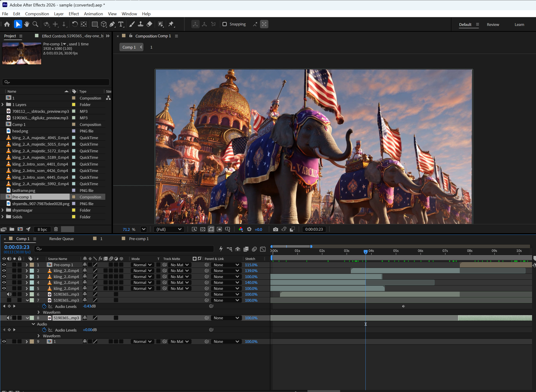The width and height of the screenshot is (536, 392).
Task: Switch to Learn workspace
Action: [x=519, y=25]
